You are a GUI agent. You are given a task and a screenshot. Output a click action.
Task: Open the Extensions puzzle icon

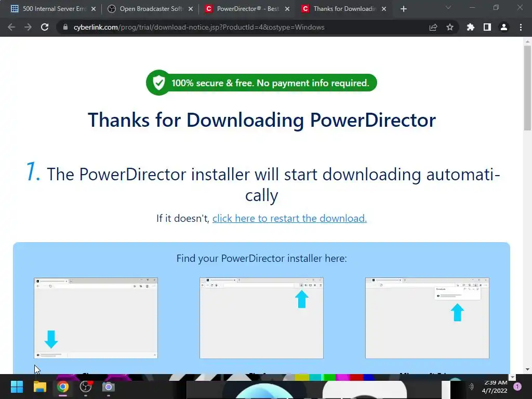pyautogui.click(x=471, y=27)
